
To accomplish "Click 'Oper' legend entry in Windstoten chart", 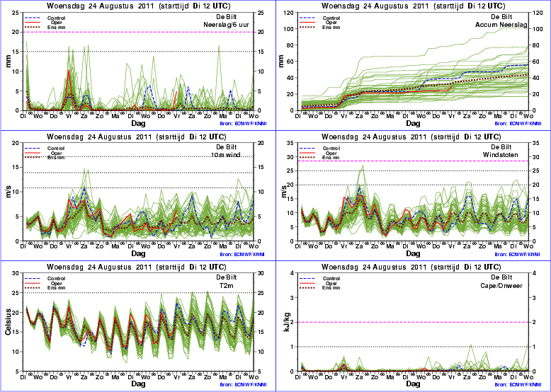I will [331, 154].
